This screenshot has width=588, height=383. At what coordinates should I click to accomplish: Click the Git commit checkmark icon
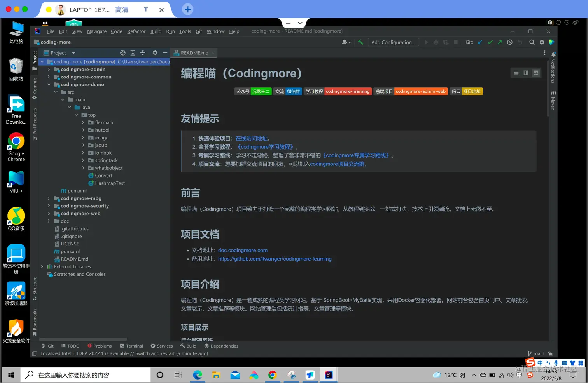490,42
